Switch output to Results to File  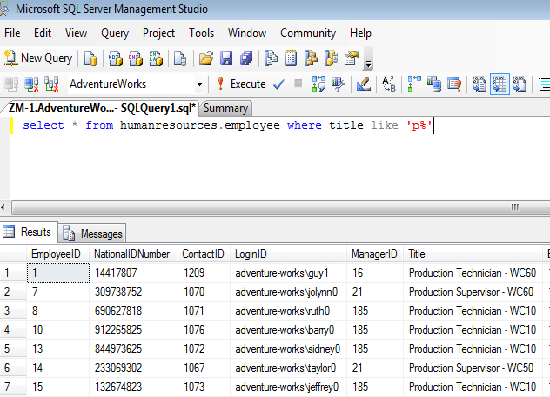pos(519,84)
